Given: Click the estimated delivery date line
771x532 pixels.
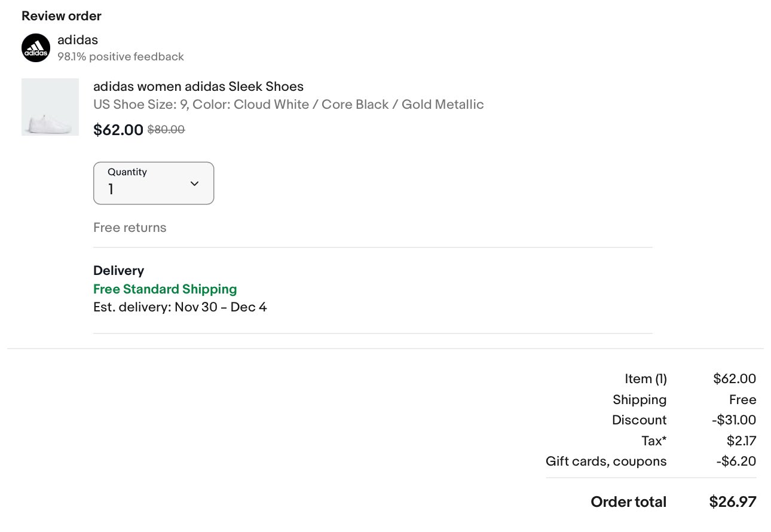Looking at the screenshot, I should coord(180,308).
